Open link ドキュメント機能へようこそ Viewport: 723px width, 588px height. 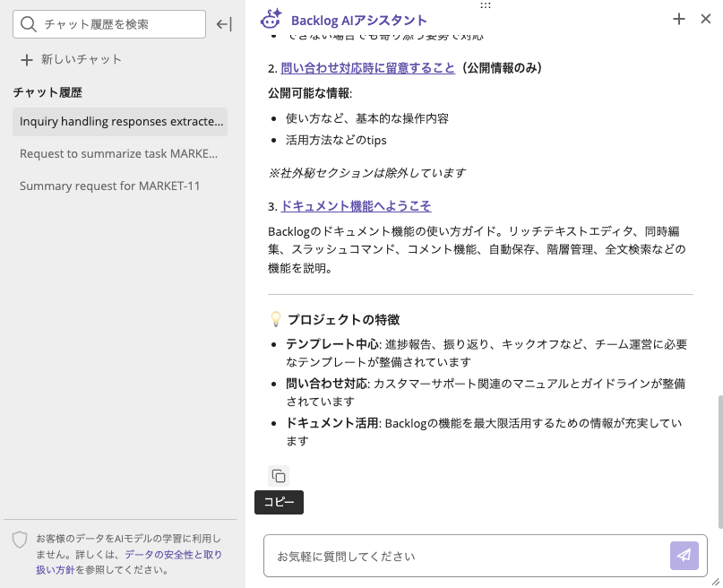pyautogui.click(x=356, y=205)
